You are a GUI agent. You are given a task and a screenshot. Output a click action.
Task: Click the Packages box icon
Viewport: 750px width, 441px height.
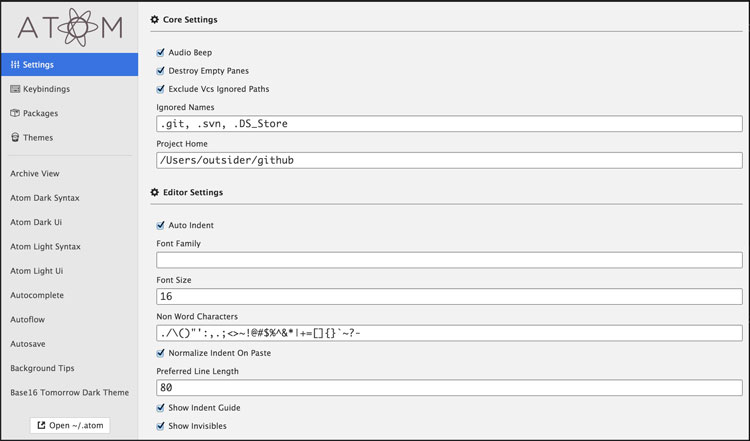point(15,113)
